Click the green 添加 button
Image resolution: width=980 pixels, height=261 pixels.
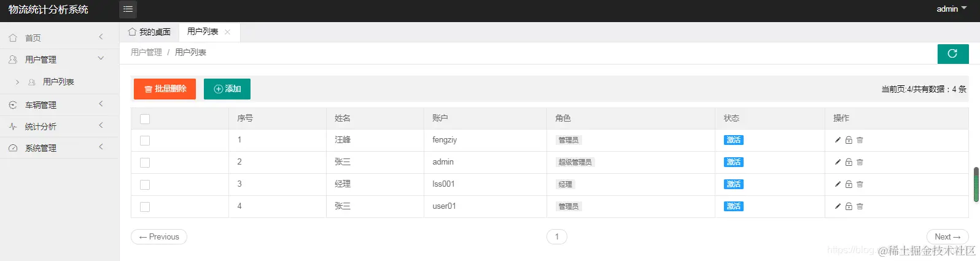pos(227,89)
